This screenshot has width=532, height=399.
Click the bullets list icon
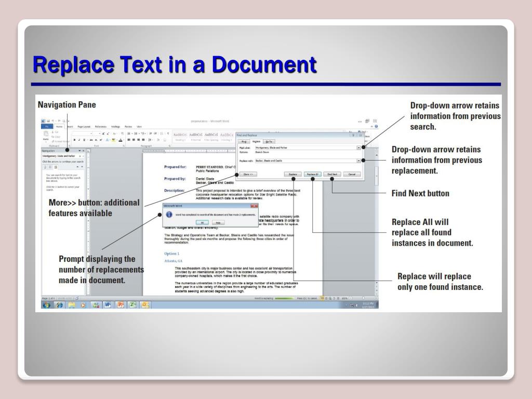pyautogui.click(x=129, y=134)
